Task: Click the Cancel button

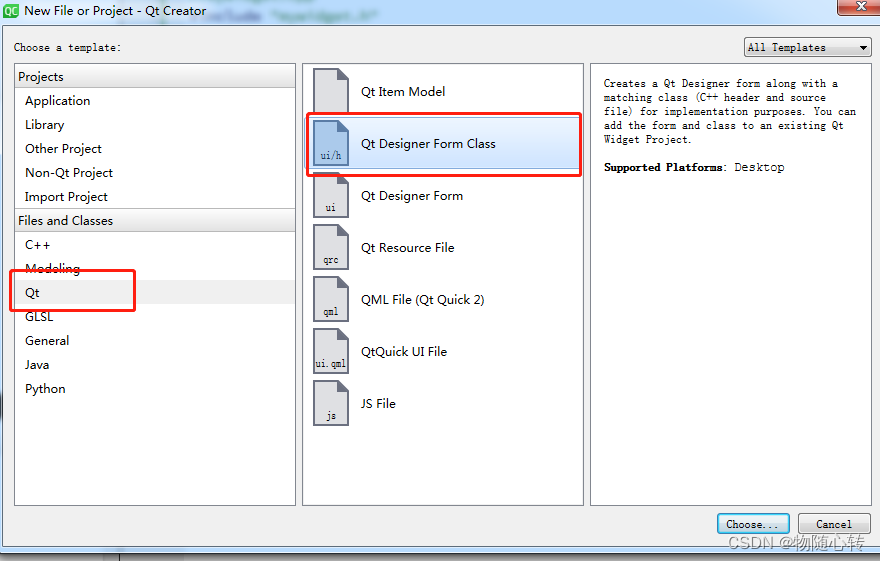Action: (833, 524)
